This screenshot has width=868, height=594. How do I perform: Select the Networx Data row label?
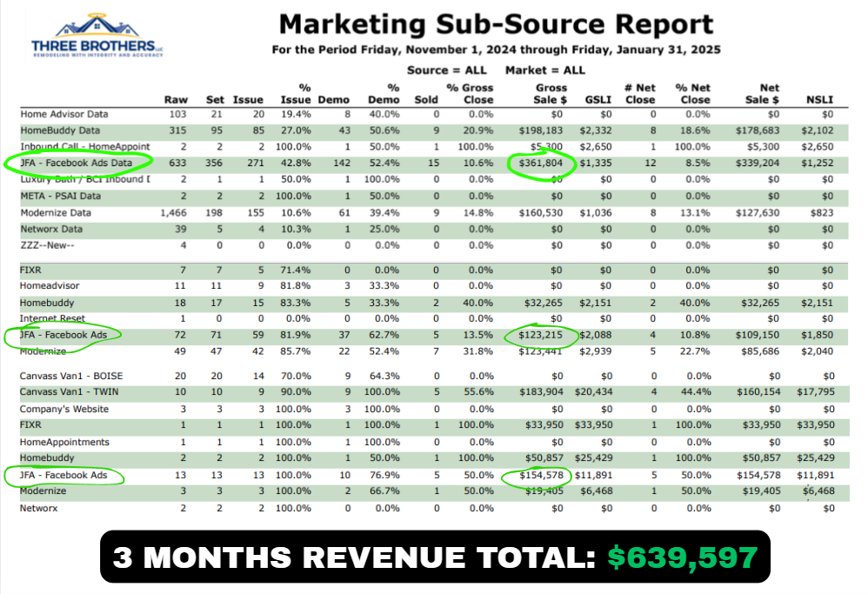point(51,230)
